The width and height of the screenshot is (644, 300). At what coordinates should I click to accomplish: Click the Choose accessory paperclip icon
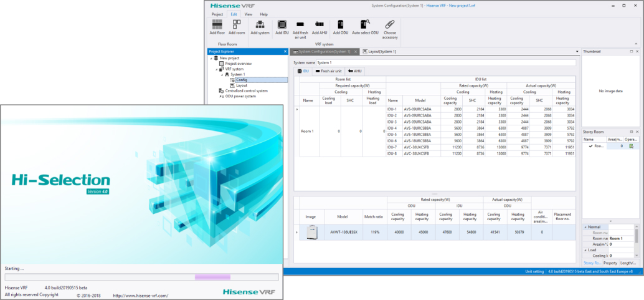tap(390, 24)
